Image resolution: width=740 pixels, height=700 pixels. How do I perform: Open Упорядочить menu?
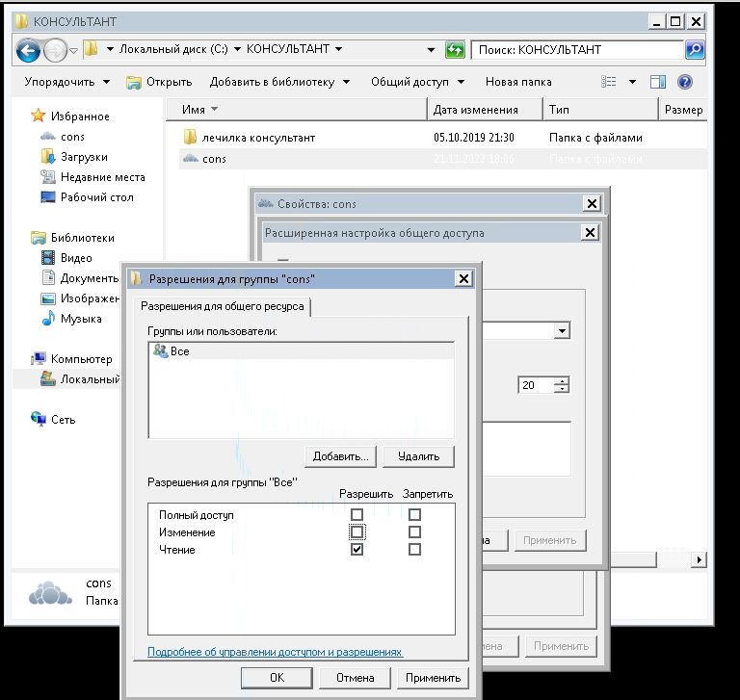click(x=66, y=82)
